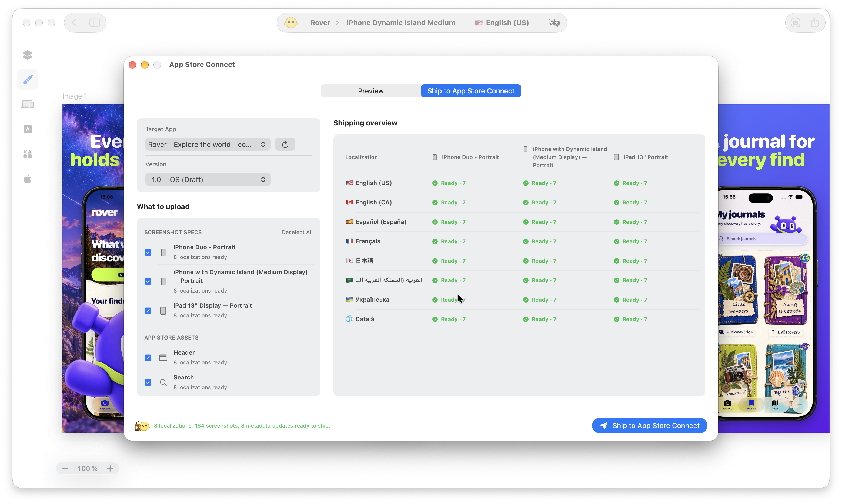Open the Target App dropdown
Screen dimensions: 842x504
click(208, 144)
